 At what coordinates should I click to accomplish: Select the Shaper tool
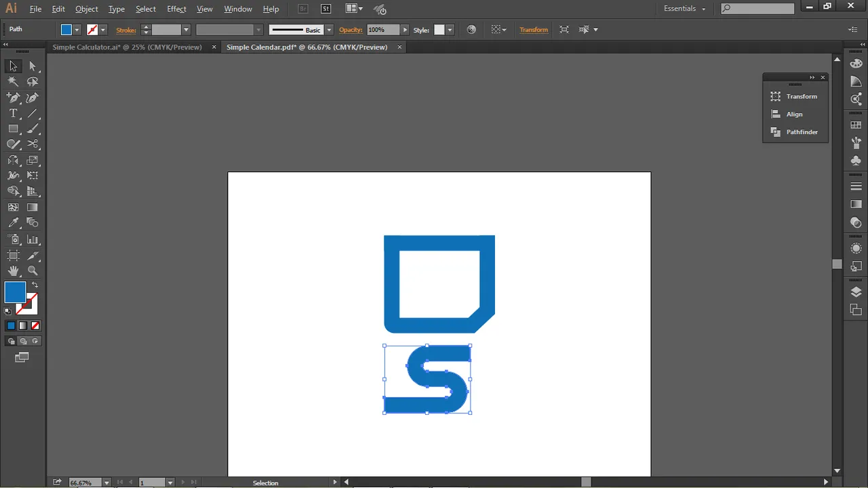pos(13,144)
